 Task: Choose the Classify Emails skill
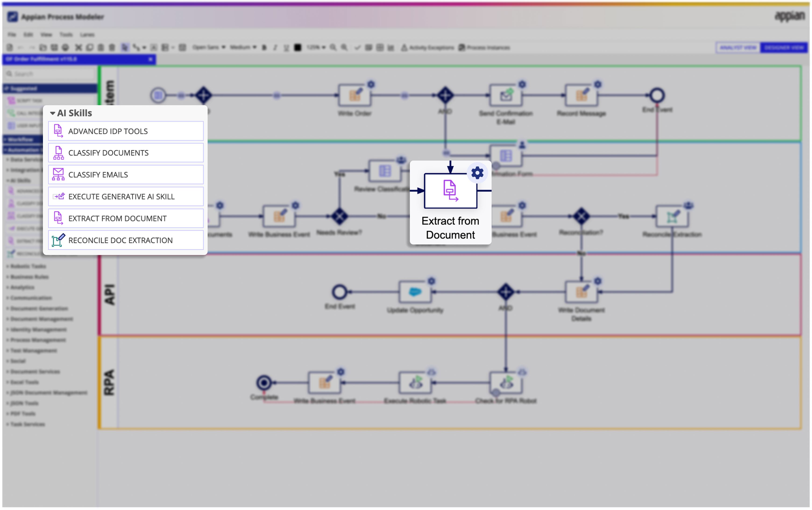tap(126, 175)
